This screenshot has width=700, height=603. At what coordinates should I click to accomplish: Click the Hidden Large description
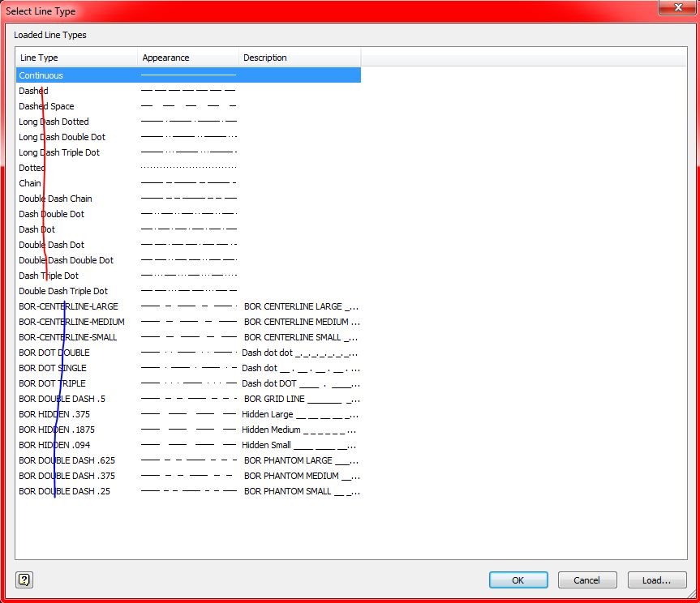tap(300, 414)
